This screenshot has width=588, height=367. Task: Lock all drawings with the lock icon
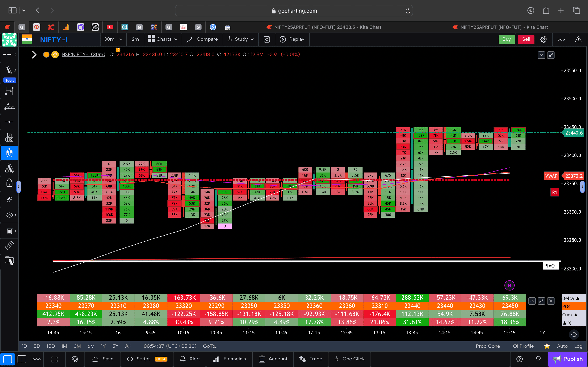[x=9, y=183]
